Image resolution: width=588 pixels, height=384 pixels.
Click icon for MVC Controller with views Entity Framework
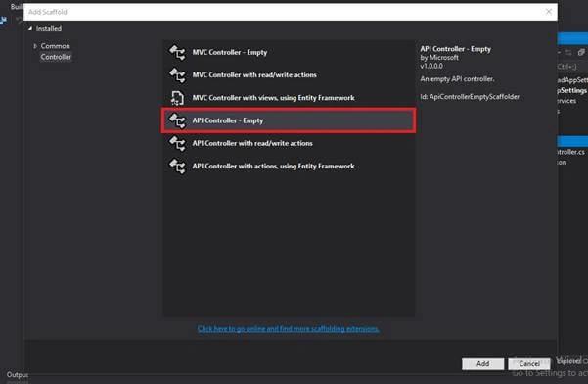[177, 98]
